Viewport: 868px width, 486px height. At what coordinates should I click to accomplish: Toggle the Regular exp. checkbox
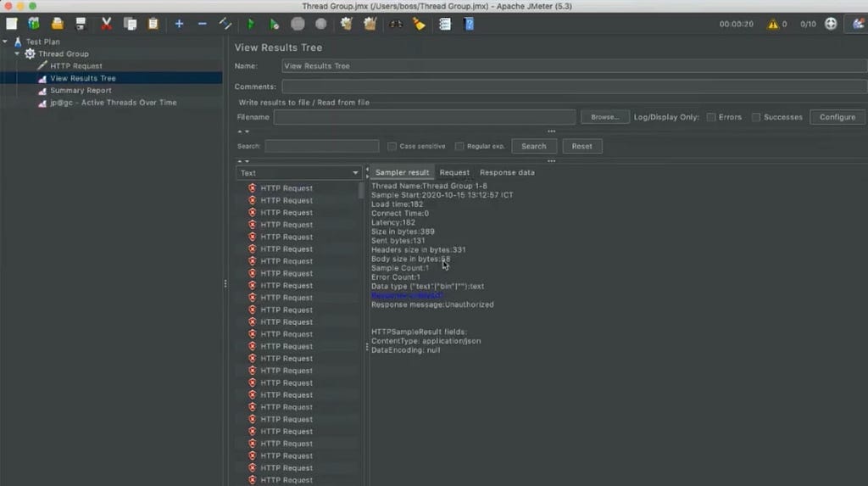459,146
